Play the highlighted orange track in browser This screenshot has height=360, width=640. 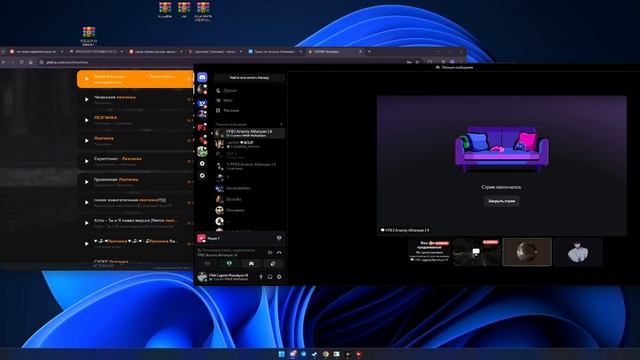pyautogui.click(x=86, y=79)
